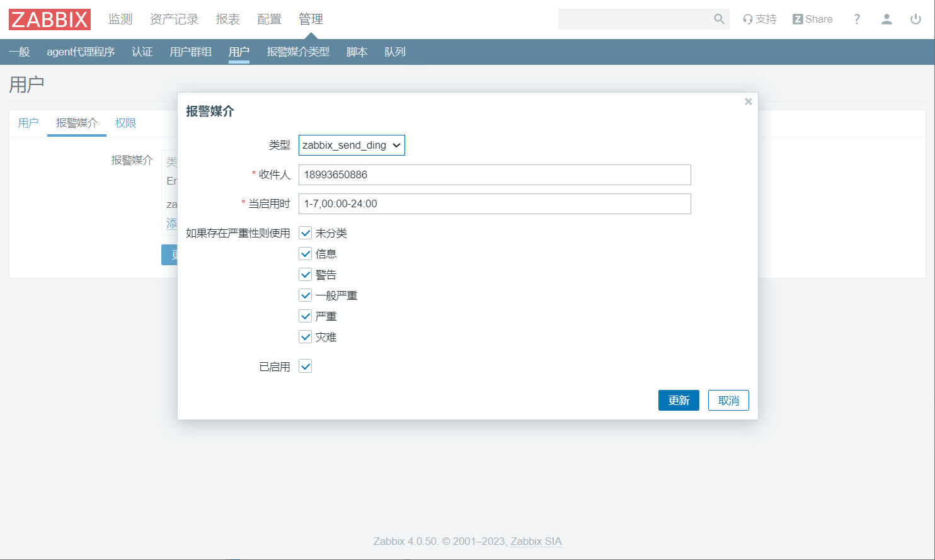Toggle the 警告 severity checkbox
This screenshot has height=560, width=935.
pyautogui.click(x=306, y=275)
